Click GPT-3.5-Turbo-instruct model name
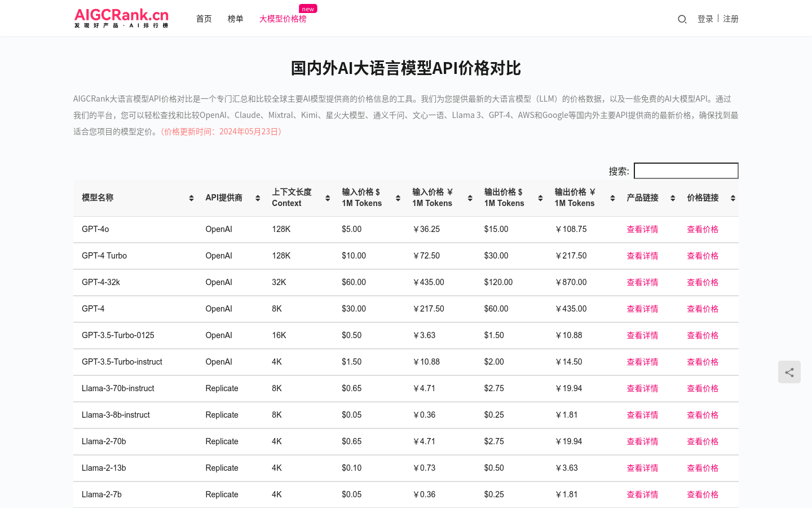Screen dimensions: 812x508 tap(122, 362)
